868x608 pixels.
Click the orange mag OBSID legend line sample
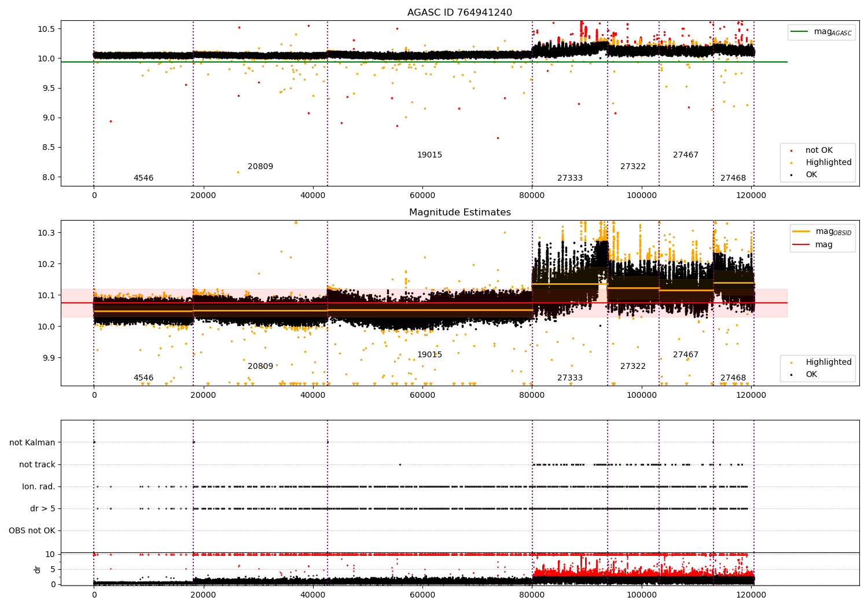click(x=801, y=232)
